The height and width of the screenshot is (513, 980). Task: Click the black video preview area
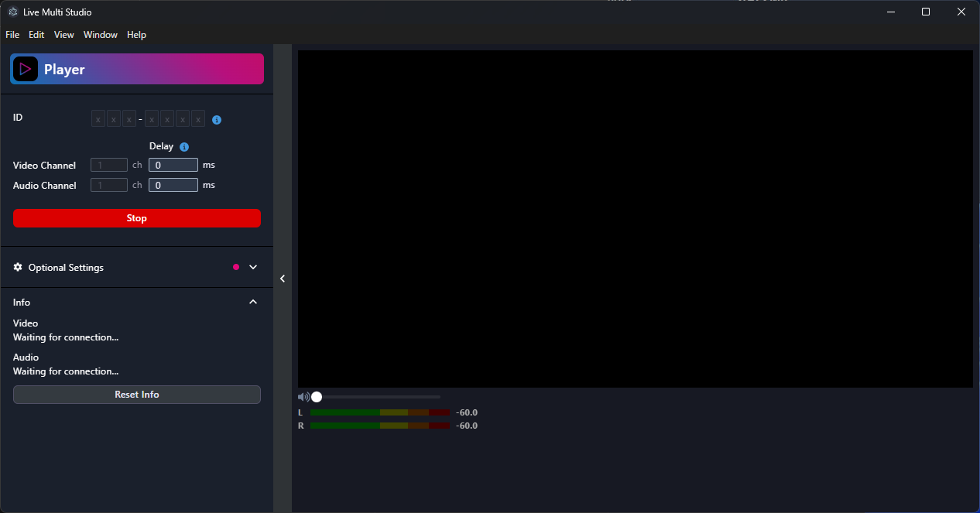(x=635, y=219)
